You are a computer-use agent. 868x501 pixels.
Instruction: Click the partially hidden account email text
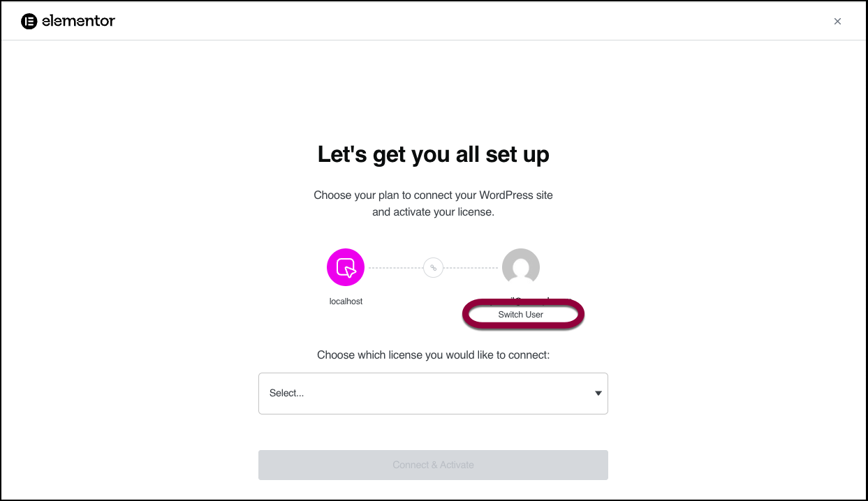click(x=521, y=300)
